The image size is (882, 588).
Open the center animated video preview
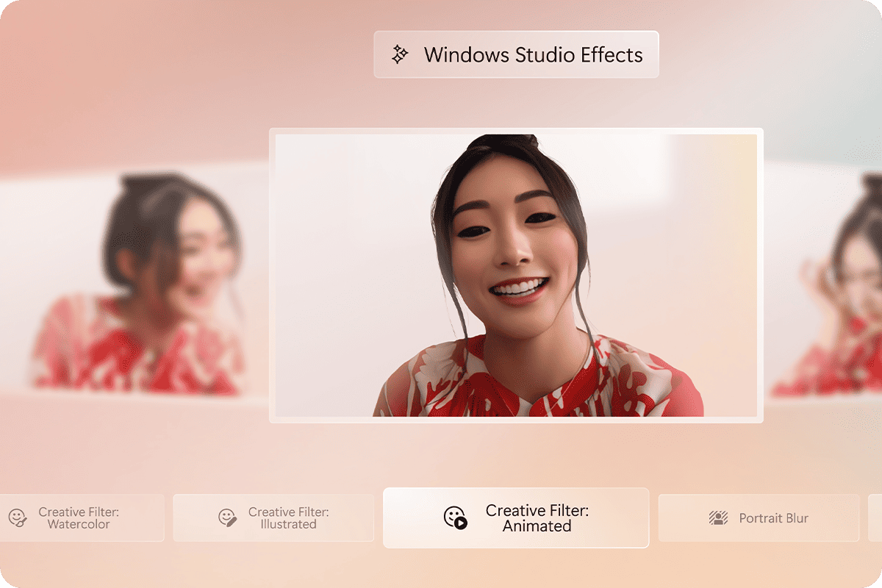(516, 276)
